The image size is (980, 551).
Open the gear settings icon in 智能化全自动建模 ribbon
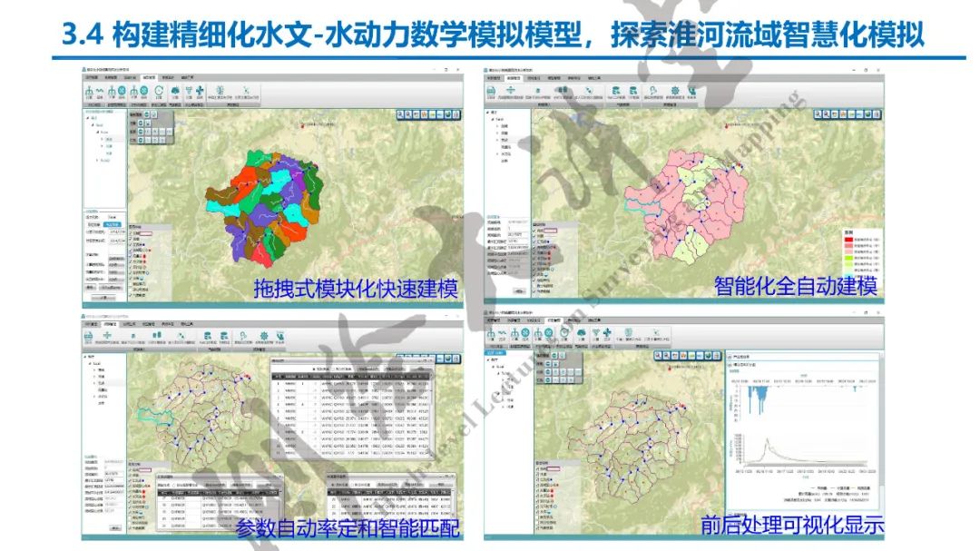(x=673, y=90)
